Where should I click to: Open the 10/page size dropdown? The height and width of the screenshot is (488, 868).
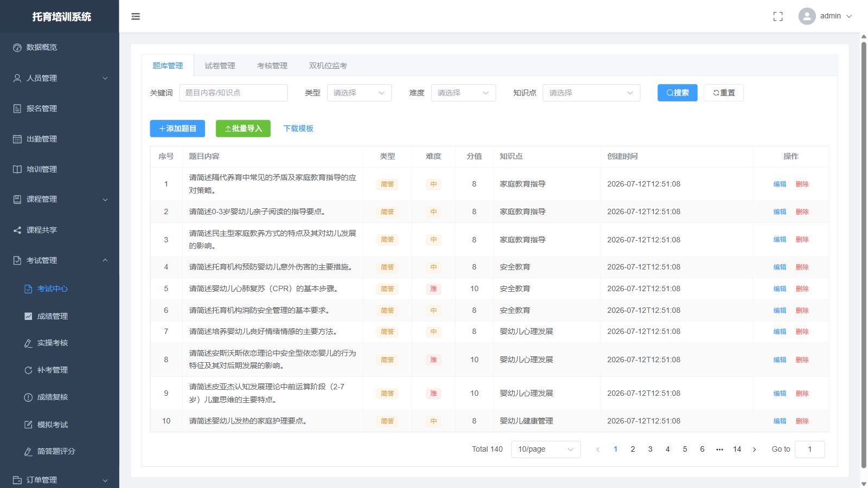(x=546, y=450)
